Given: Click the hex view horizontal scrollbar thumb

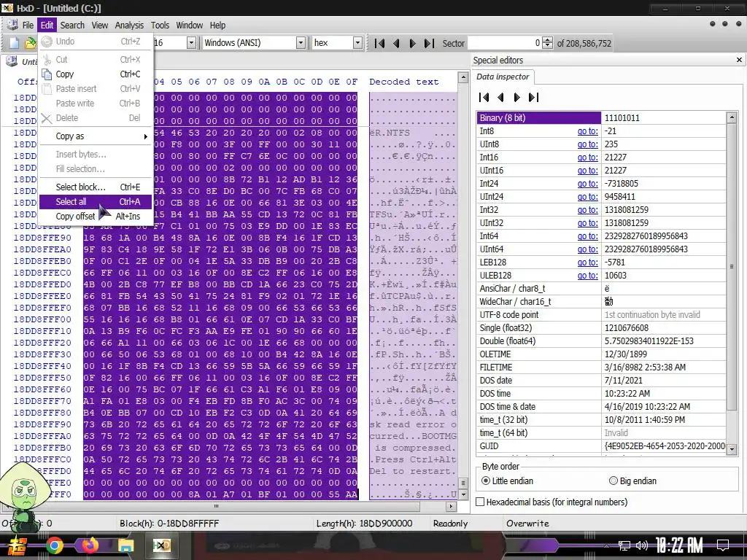Looking at the screenshot, I should pyautogui.click(x=216, y=506).
